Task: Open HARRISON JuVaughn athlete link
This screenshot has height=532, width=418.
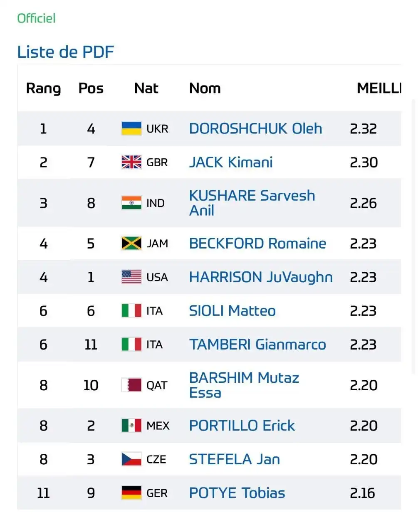Action: 261,277
